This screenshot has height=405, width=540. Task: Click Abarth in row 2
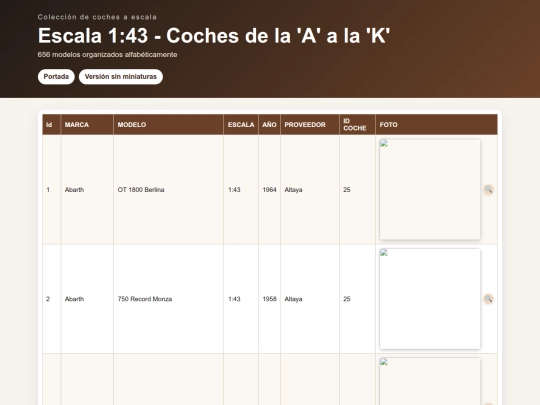coord(74,299)
